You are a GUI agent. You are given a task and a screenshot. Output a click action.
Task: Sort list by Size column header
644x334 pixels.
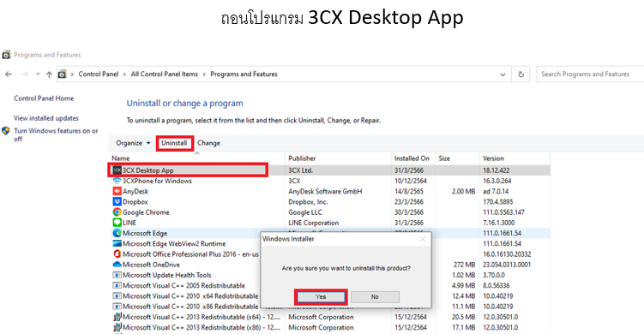(x=457, y=158)
